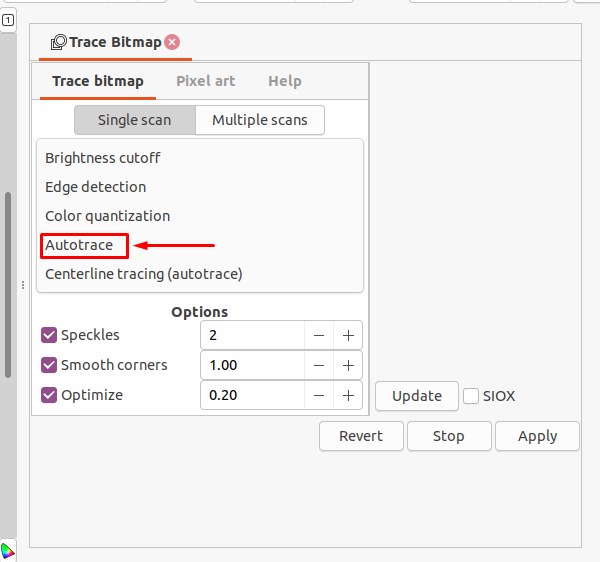Image resolution: width=600 pixels, height=562 pixels.
Task: Click the Optimize value input field
Action: click(252, 396)
